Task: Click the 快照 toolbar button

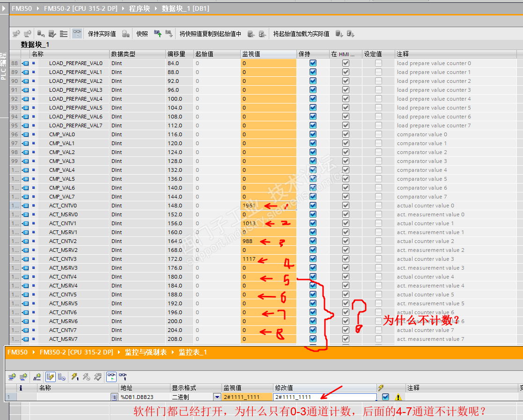Action: [142, 34]
